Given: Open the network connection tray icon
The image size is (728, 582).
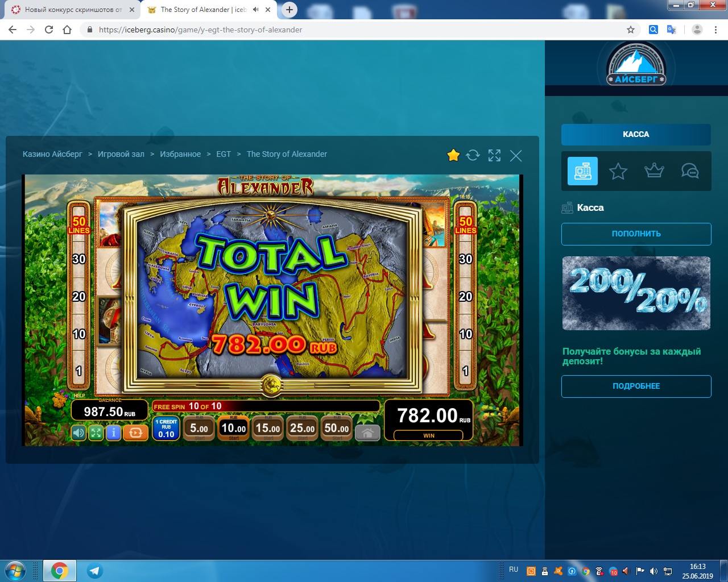Looking at the screenshot, I should pos(668,571).
